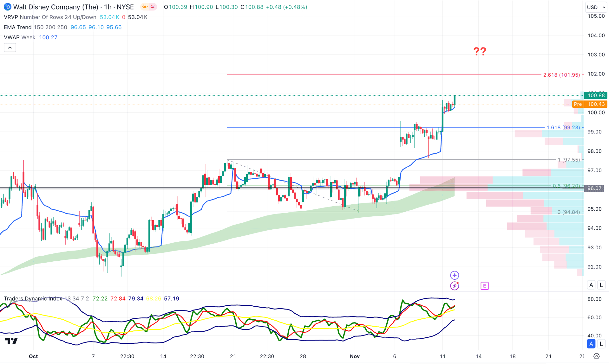Image resolution: width=609 pixels, height=364 pixels.
Task: Open chart settings gear icon
Action: coord(596,356)
